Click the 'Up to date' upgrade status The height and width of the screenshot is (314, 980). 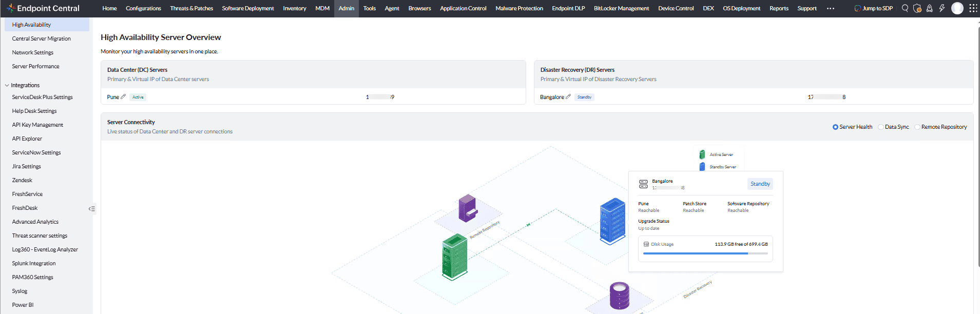(649, 228)
